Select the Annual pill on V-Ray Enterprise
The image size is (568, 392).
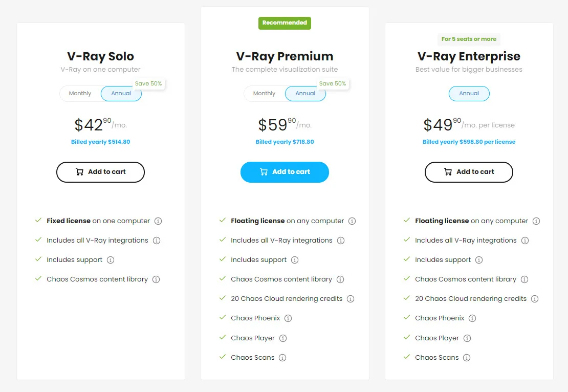469,93
